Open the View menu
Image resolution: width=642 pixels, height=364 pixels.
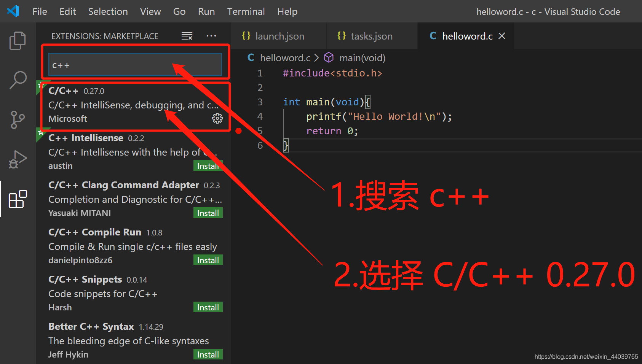[150, 11]
